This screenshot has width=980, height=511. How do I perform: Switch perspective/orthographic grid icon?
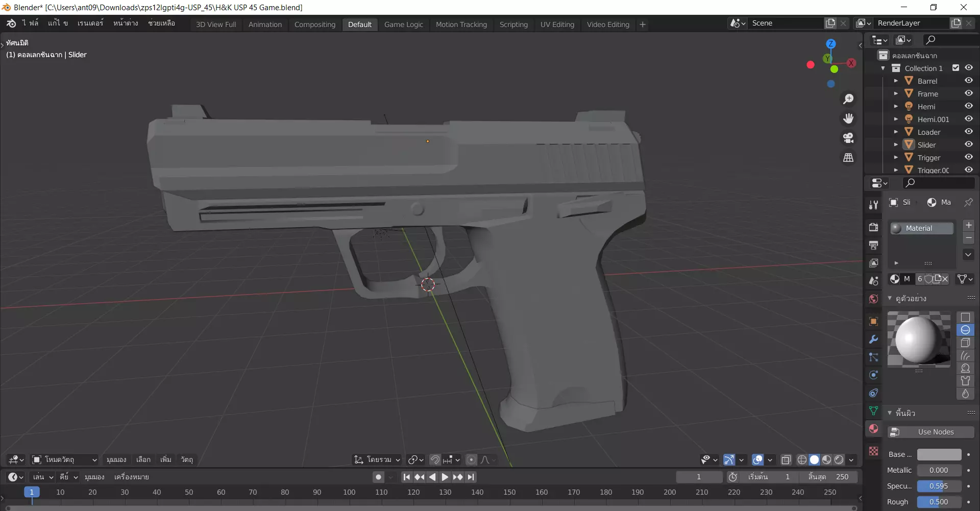click(x=848, y=158)
